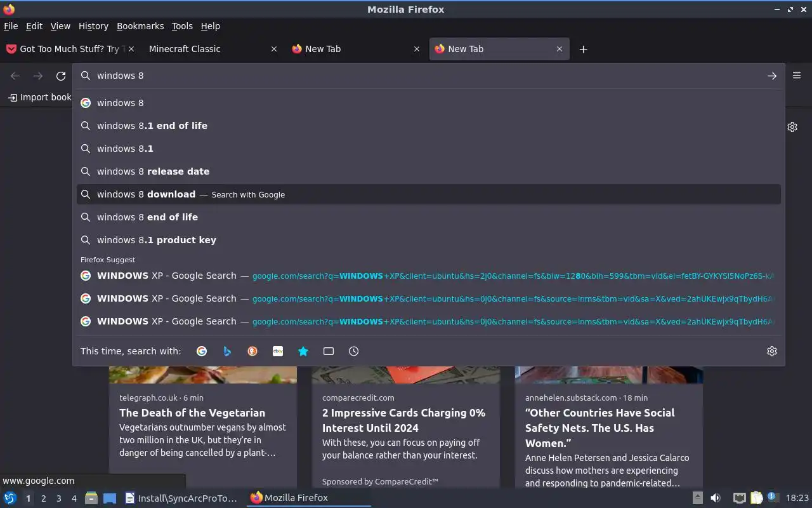Select 'windows 8 release date' suggestion

pyautogui.click(x=429, y=171)
